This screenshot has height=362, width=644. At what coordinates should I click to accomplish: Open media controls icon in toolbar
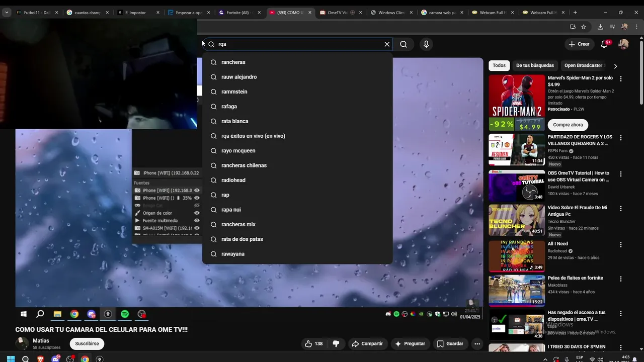(x=612, y=27)
